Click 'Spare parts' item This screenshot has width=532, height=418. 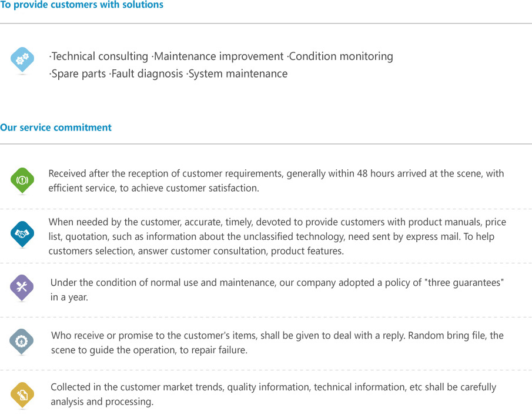(x=78, y=73)
